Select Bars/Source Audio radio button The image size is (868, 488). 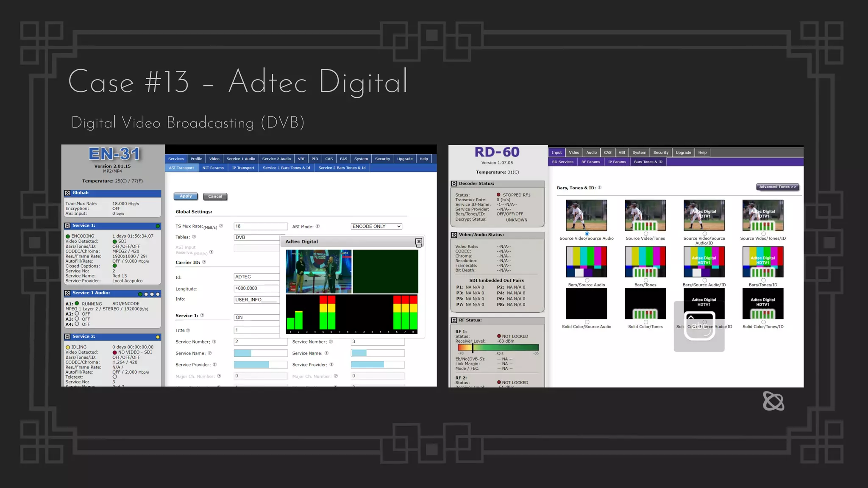(587, 280)
